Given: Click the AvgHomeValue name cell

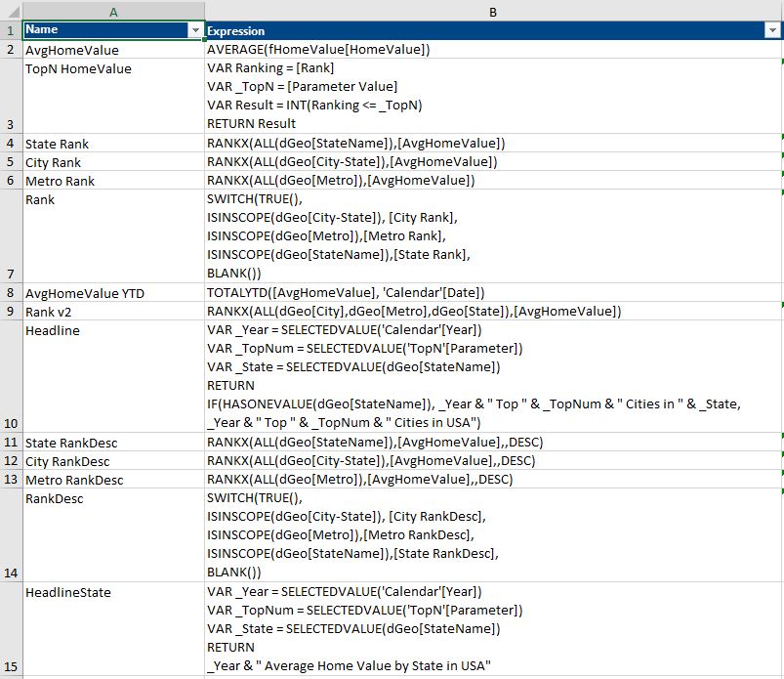Looking at the screenshot, I should tap(112, 50).
